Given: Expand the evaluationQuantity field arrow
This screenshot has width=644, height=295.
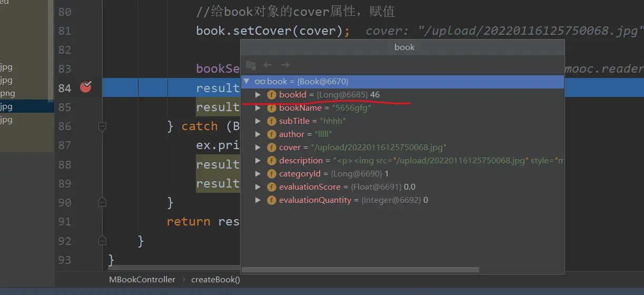Looking at the screenshot, I should pyautogui.click(x=257, y=200).
